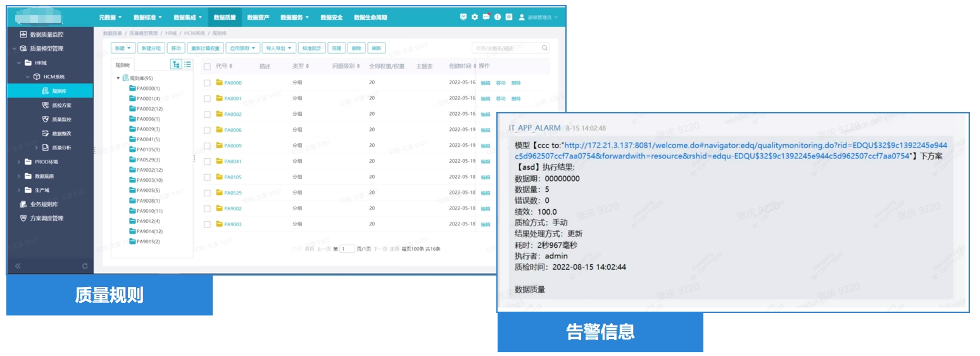Screen dimensions: 980x356
Task: Select PA9003(10) folder in rule tree
Action: pos(149,181)
